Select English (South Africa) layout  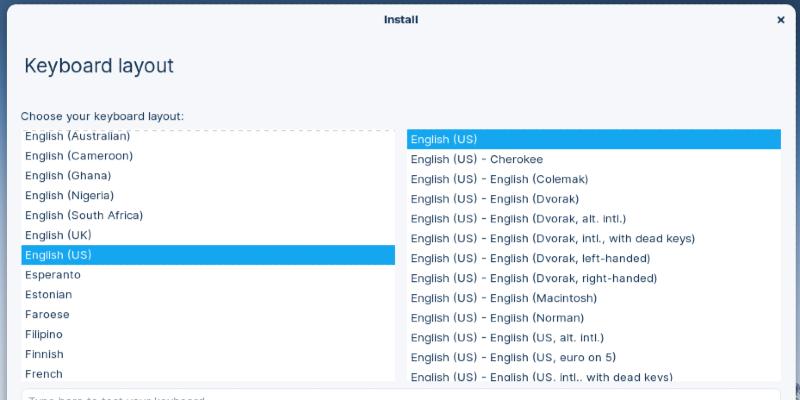pyautogui.click(x=84, y=215)
